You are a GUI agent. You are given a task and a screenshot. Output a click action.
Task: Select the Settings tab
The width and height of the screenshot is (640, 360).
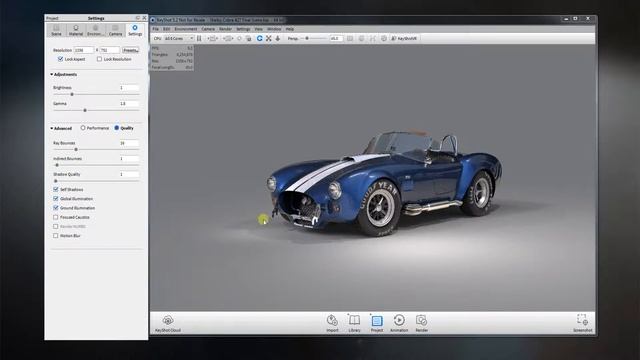135,30
